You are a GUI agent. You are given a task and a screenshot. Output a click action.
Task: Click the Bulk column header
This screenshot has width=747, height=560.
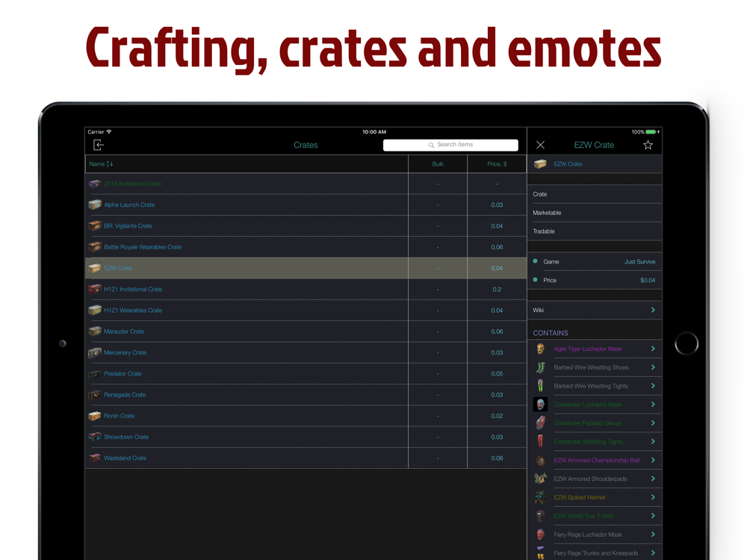(438, 164)
